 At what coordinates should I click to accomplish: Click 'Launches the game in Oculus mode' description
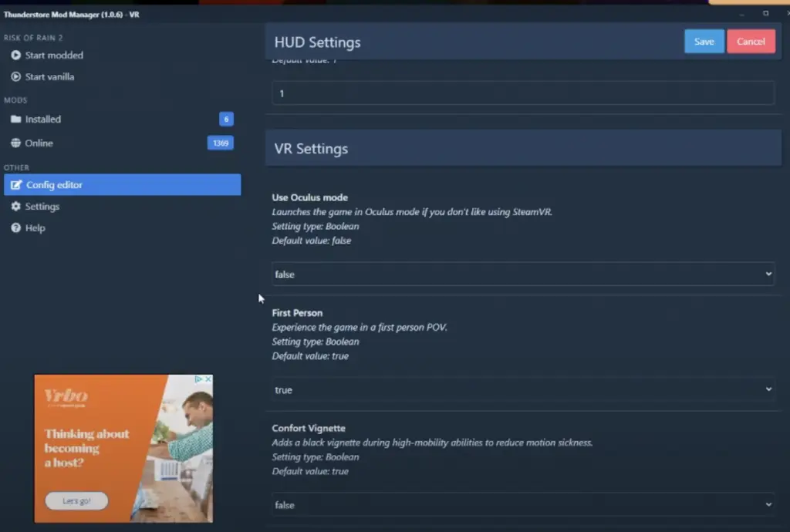(x=412, y=212)
